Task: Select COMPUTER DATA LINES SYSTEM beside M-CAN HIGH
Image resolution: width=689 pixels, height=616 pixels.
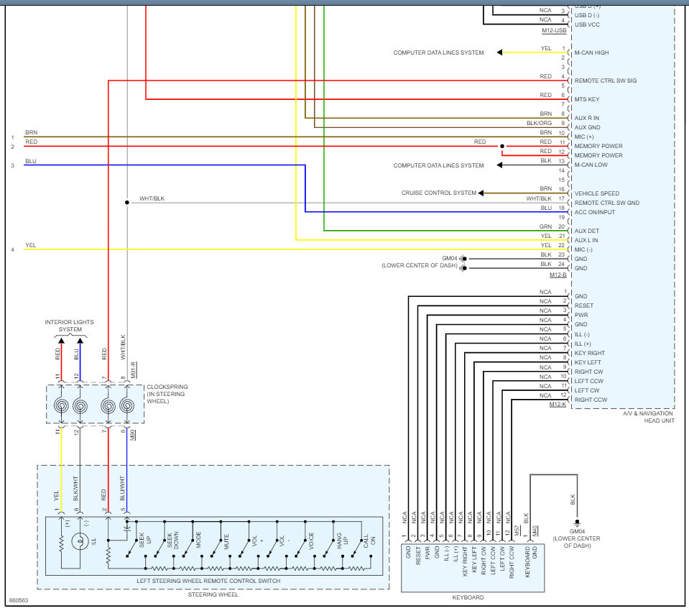Action: [438, 52]
